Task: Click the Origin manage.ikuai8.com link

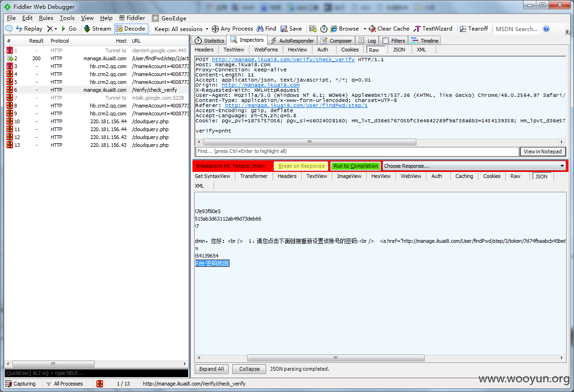Action: tap(261, 85)
